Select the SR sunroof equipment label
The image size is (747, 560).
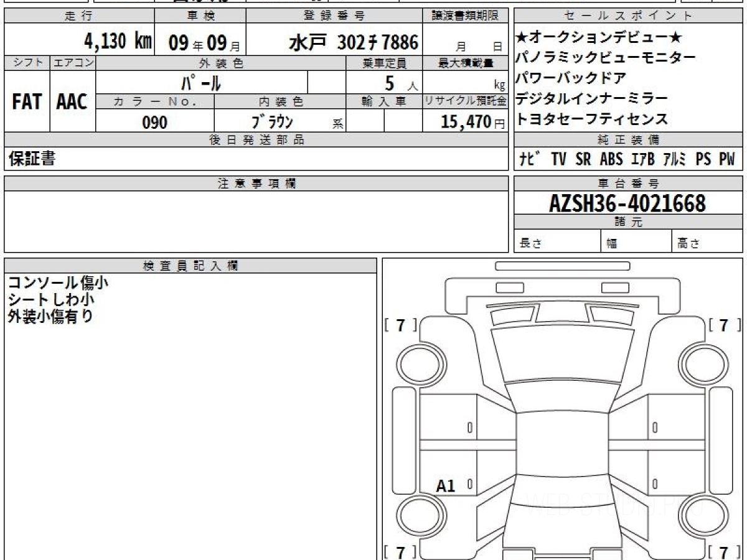pos(583,159)
